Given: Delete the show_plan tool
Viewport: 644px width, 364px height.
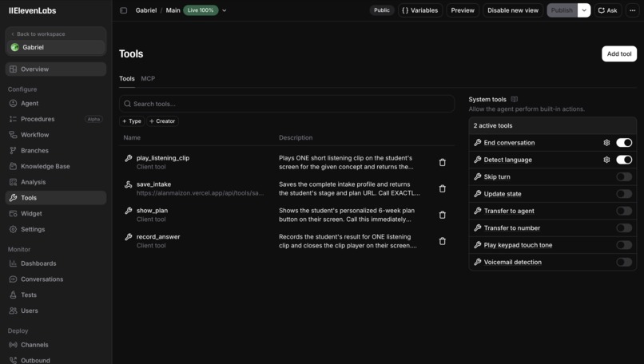Looking at the screenshot, I should click(443, 215).
